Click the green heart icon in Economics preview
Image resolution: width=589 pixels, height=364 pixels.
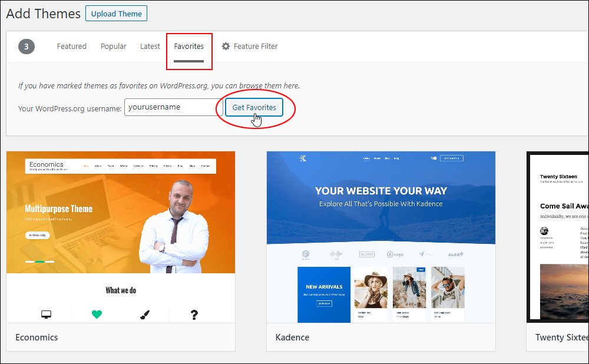(x=97, y=315)
